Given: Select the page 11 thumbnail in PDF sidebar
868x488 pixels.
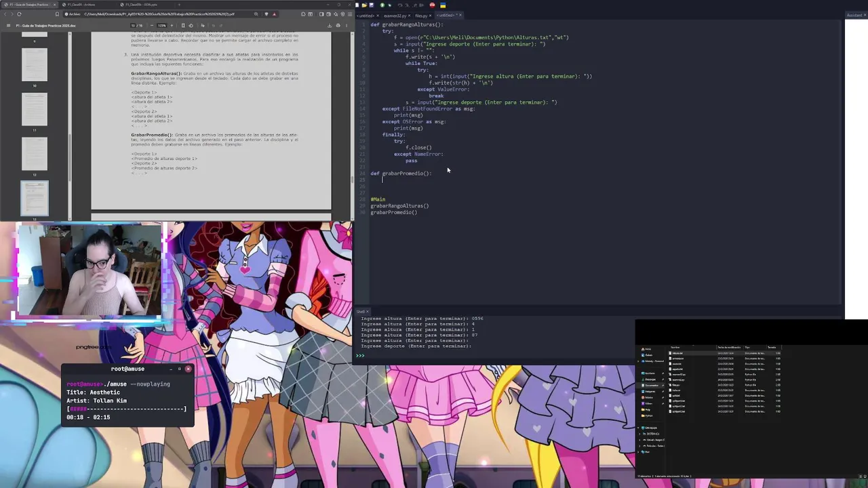Looking at the screenshot, I should click(x=35, y=109).
